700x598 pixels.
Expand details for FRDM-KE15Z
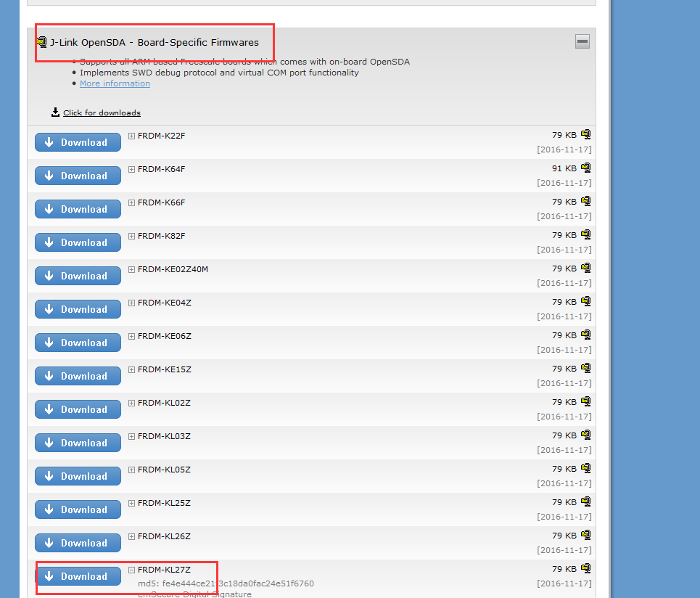tap(132, 369)
